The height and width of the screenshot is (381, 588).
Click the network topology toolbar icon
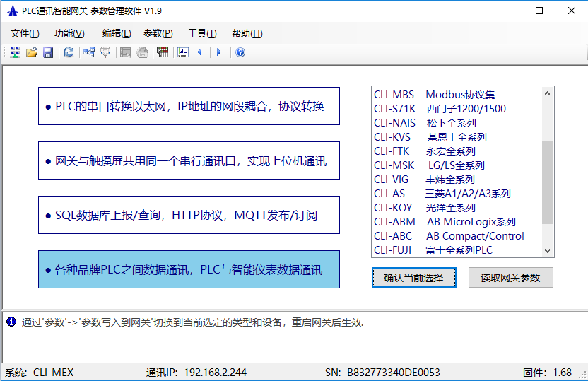tap(89, 52)
